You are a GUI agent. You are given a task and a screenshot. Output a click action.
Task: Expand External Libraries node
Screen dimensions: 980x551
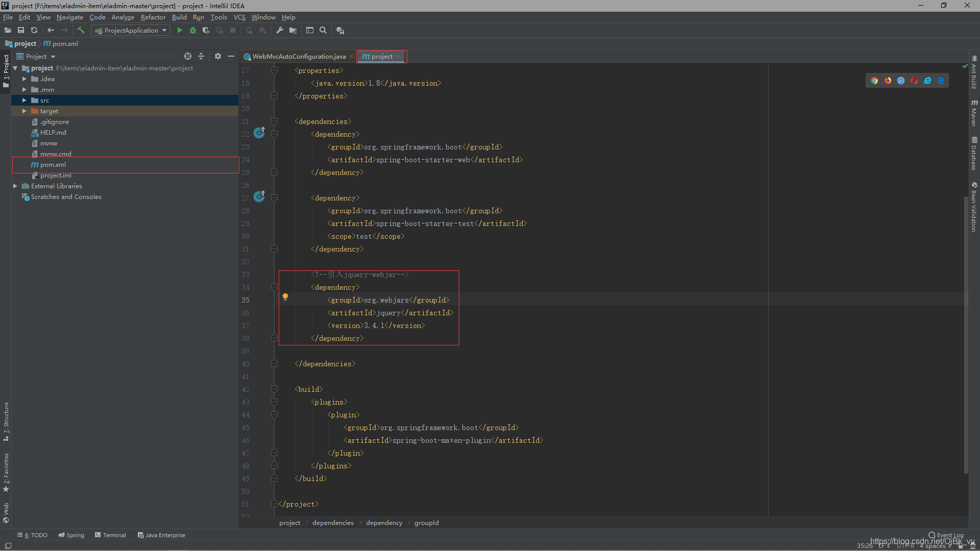[15, 186]
